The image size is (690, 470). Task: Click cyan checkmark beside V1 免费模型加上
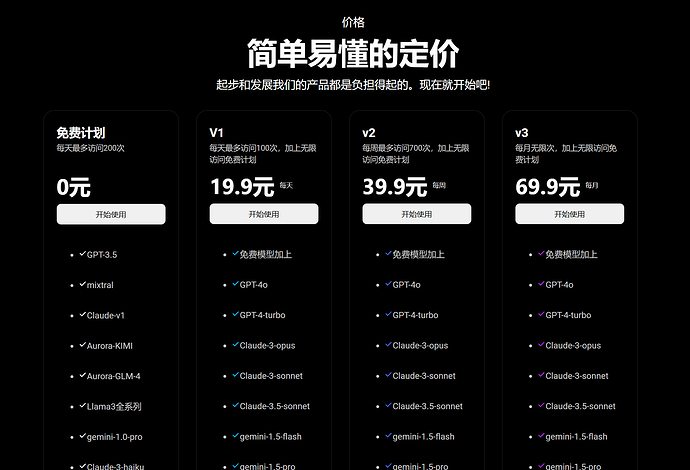(x=235, y=253)
